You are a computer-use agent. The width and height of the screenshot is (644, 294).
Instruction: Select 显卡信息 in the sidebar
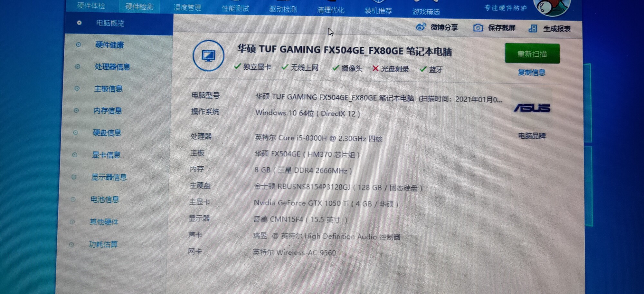coord(106,155)
